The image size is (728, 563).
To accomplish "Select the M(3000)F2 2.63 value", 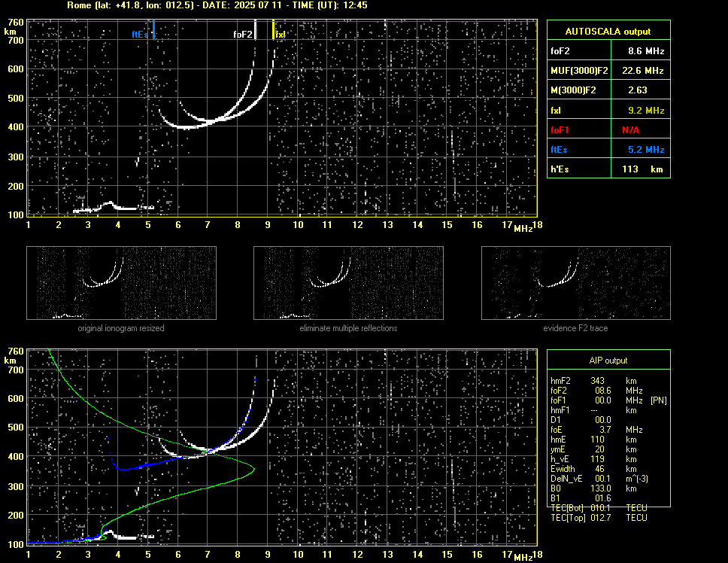I will 638,90.
